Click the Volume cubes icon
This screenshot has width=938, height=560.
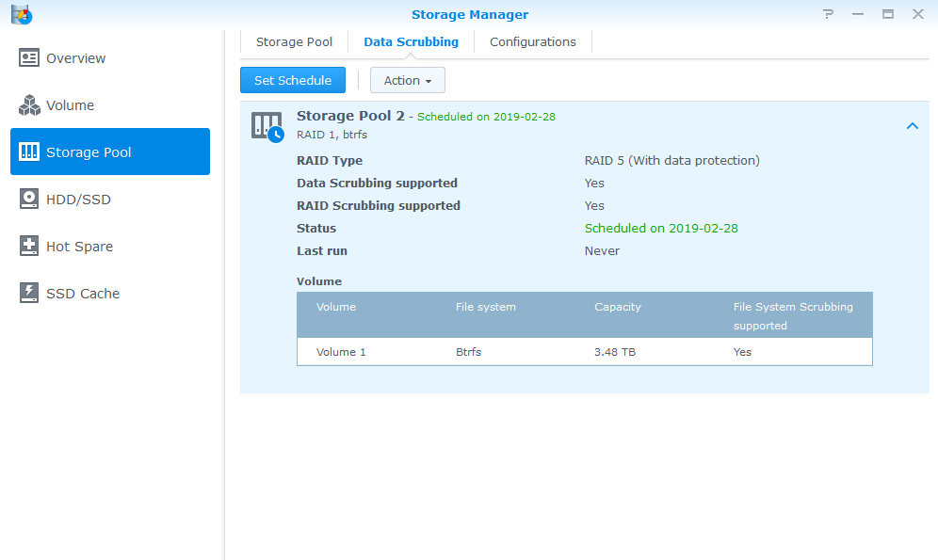(x=29, y=105)
